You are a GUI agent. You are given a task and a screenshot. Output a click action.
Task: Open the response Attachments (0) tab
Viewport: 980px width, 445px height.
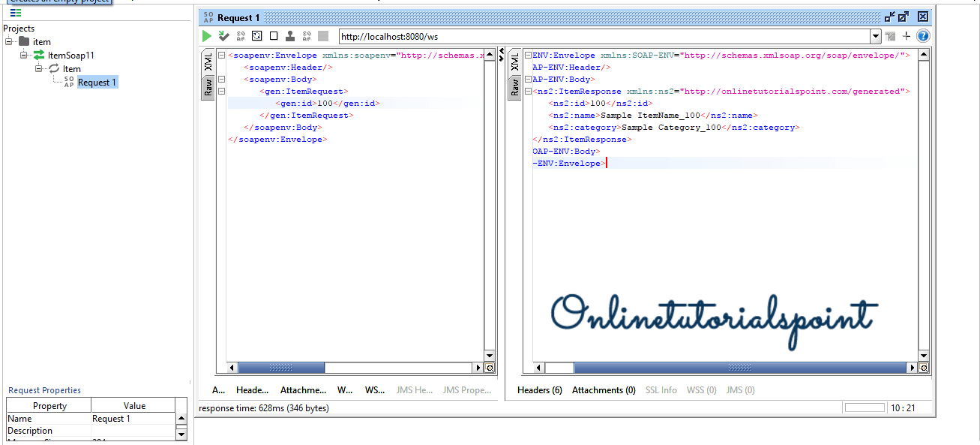[x=604, y=390]
